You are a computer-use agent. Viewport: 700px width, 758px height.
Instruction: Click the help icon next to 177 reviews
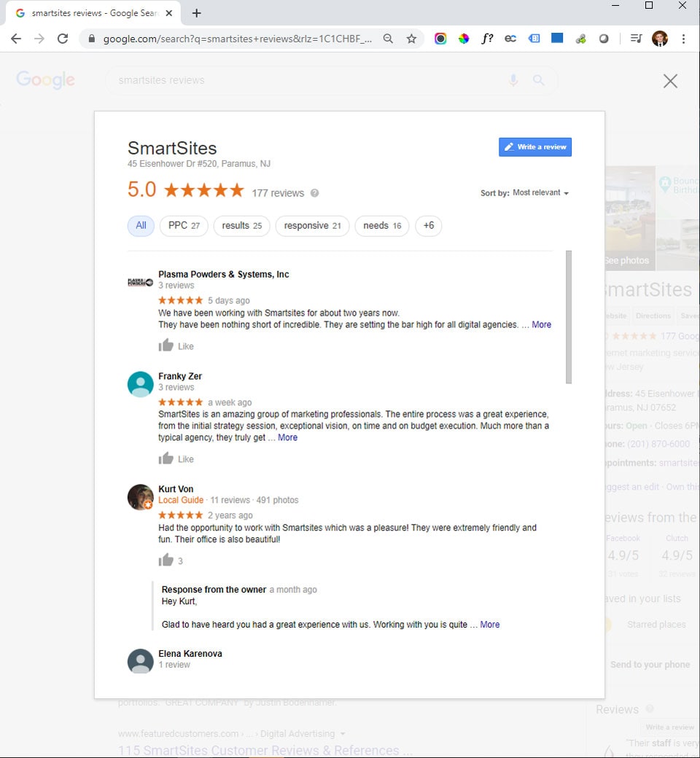[314, 193]
